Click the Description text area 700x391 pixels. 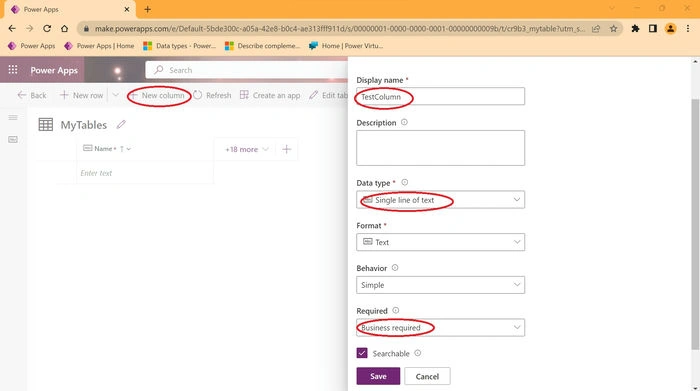tap(440, 148)
